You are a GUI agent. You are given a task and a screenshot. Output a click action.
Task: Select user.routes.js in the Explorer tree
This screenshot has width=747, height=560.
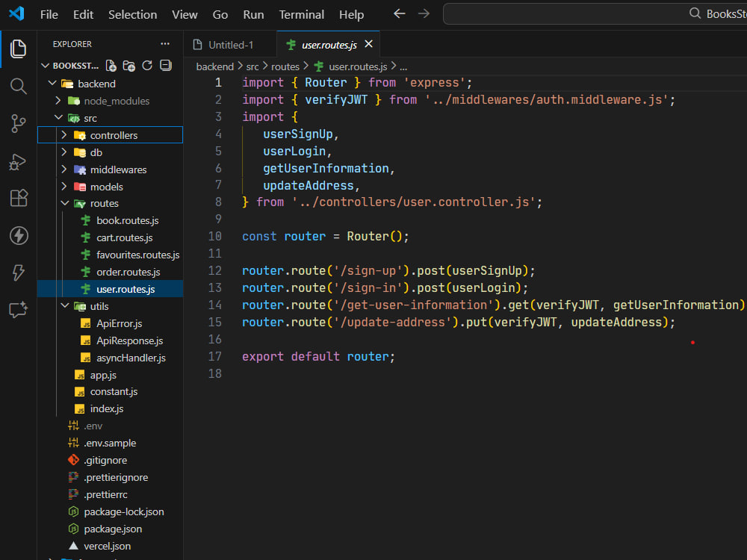click(110, 289)
